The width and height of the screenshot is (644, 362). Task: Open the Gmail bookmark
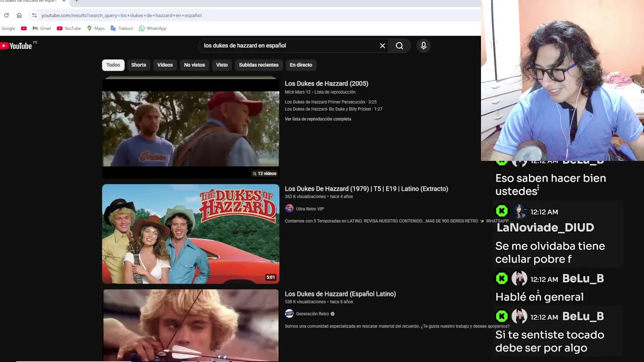[x=42, y=28]
